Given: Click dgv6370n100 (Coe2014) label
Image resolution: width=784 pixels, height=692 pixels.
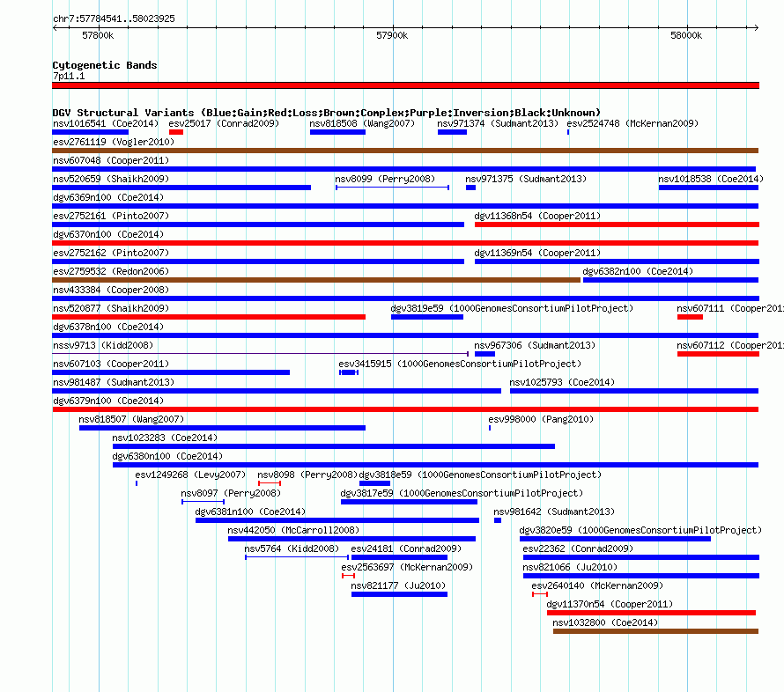Looking at the screenshot, I should [x=108, y=234].
